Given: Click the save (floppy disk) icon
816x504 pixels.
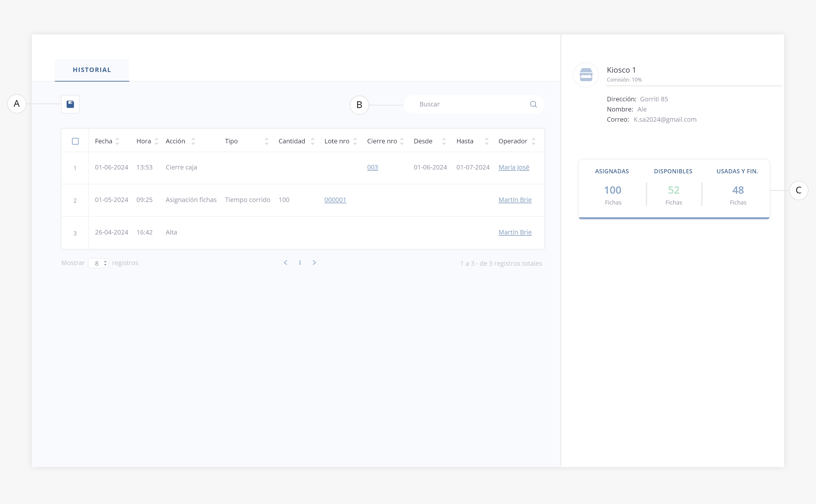Looking at the screenshot, I should (x=70, y=104).
